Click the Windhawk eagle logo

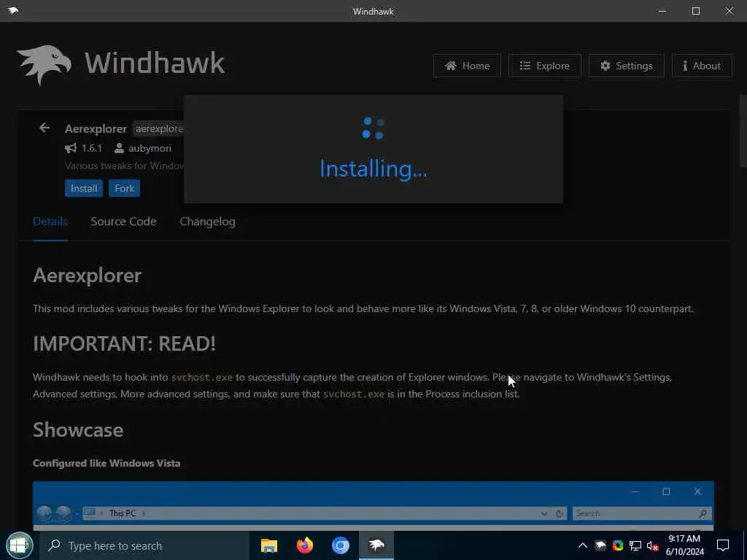click(44, 64)
